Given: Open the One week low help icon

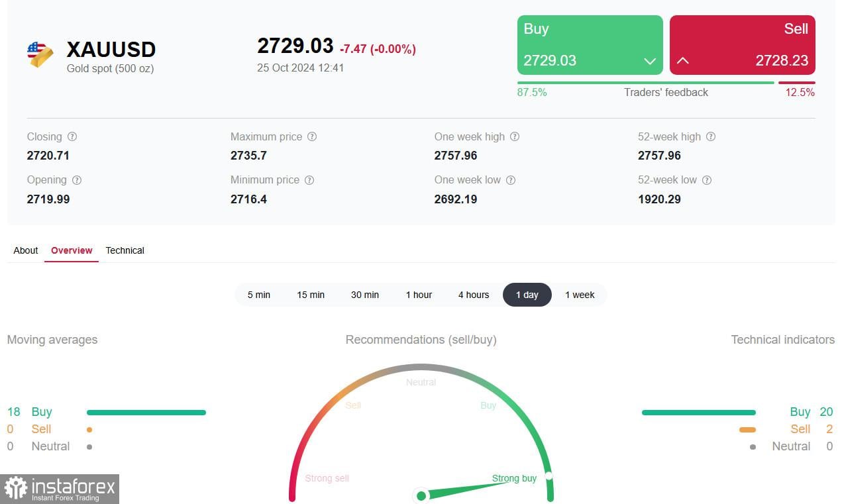Looking at the screenshot, I should [x=511, y=179].
